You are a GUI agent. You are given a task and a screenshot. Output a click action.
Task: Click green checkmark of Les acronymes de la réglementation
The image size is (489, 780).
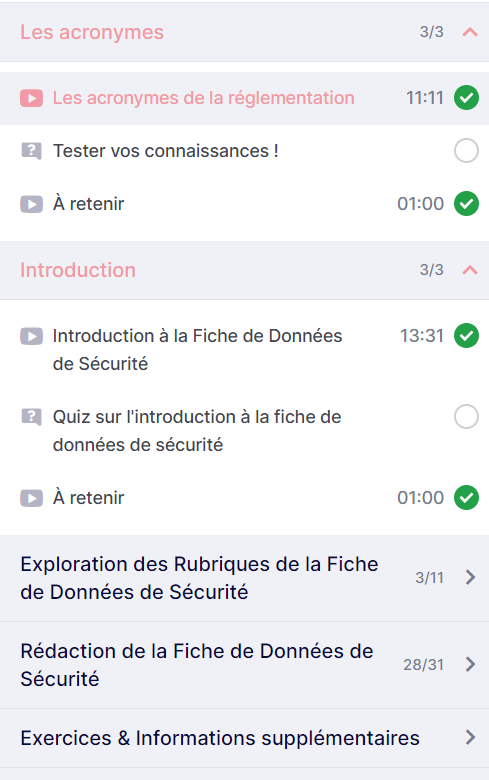(x=467, y=98)
